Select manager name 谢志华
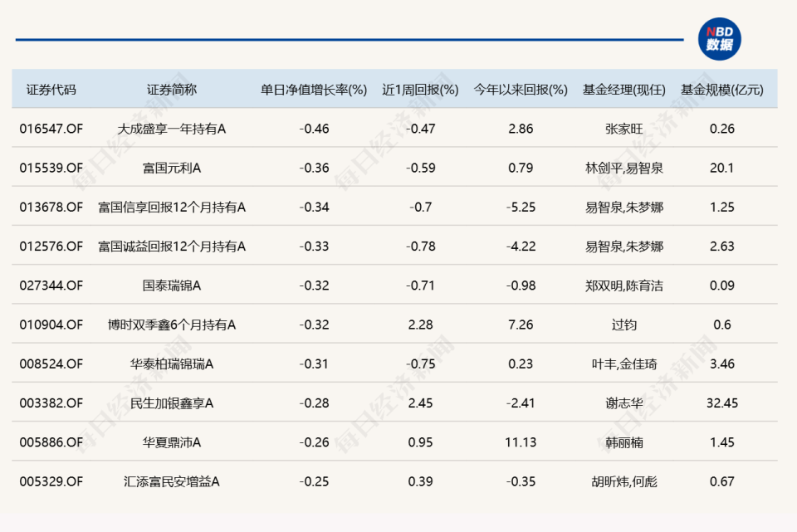The image size is (797, 532). (624, 403)
